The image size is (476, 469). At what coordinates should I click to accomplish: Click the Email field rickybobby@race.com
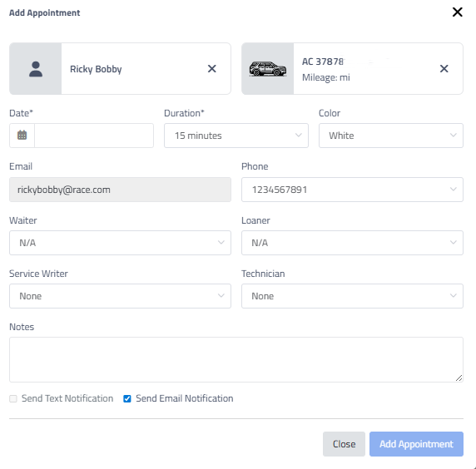(120, 190)
